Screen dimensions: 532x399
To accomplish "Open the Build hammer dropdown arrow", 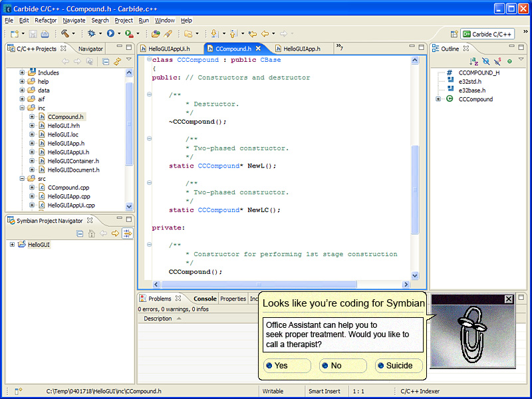I will coord(73,34).
